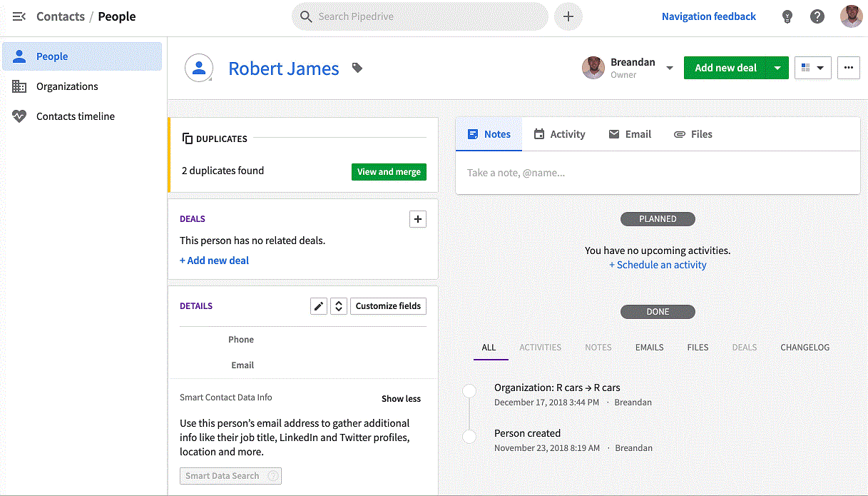Click the timeline marker for Organization change

click(x=469, y=391)
